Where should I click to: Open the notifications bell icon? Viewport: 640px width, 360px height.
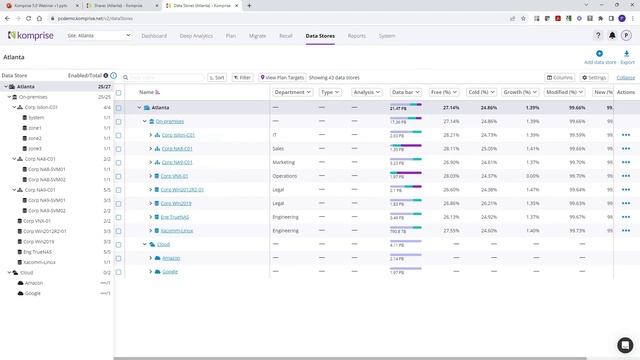click(612, 36)
